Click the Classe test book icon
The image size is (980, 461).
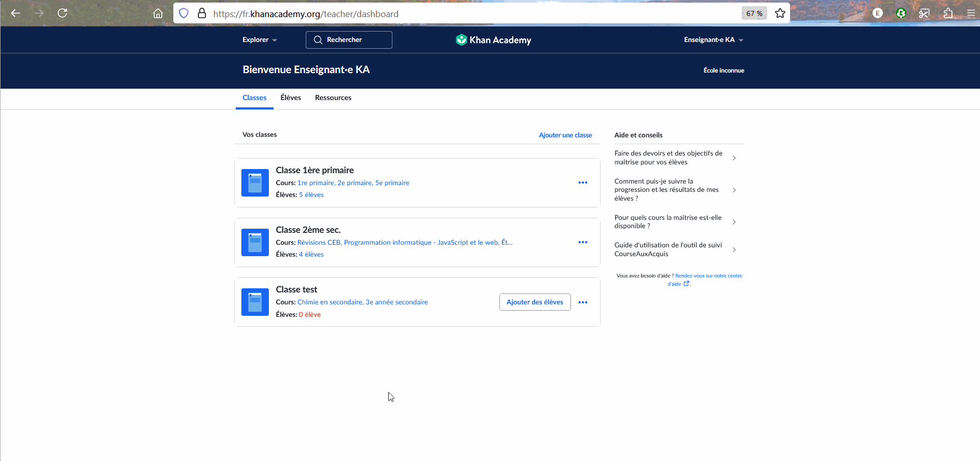[255, 302]
